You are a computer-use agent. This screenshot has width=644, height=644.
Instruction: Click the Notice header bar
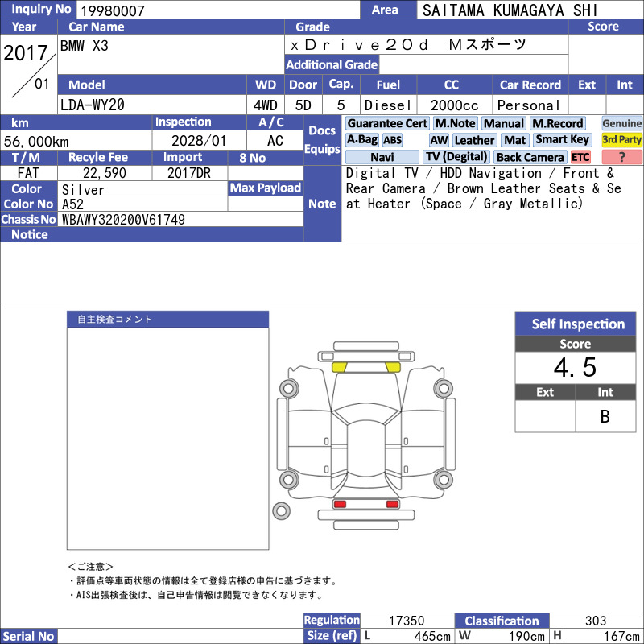pyautogui.click(x=151, y=234)
